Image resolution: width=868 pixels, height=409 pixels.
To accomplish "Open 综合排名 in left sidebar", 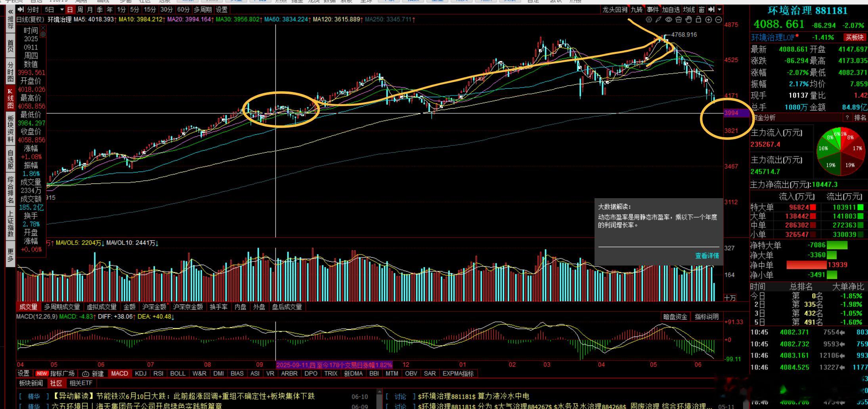I will click(10, 190).
